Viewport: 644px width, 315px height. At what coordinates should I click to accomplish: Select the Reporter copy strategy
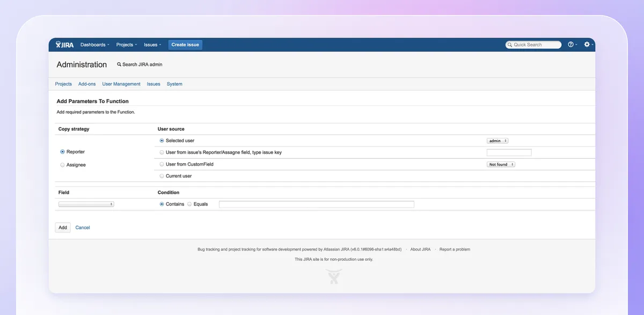(62, 152)
